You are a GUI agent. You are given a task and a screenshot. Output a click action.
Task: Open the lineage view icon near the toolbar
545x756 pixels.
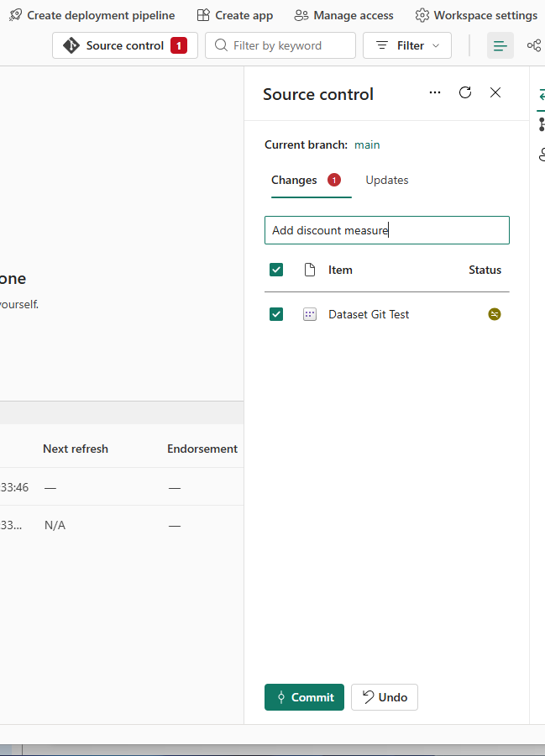click(x=534, y=45)
